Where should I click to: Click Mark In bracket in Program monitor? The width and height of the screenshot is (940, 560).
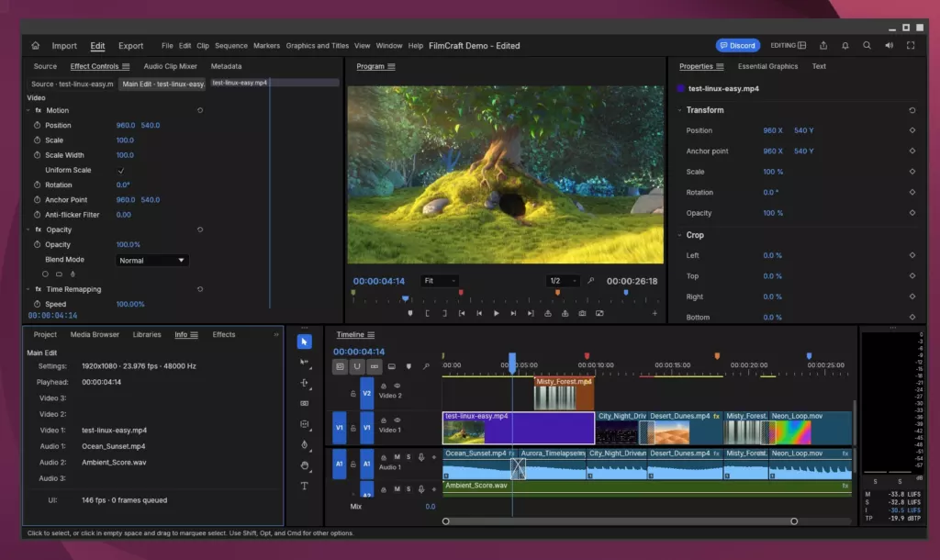coord(428,313)
